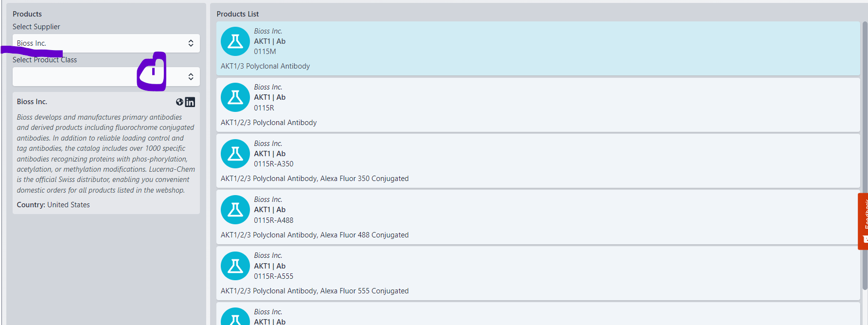
Task: Select the AKT1/3 Polyclonal Antibody product row
Action: [x=538, y=48]
